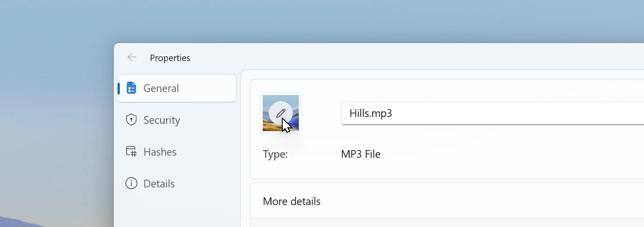Click the hash grid icon for Hashes

[131, 152]
